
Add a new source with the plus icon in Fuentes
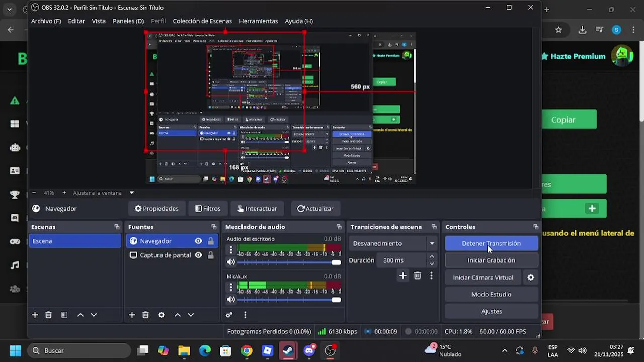click(132, 315)
